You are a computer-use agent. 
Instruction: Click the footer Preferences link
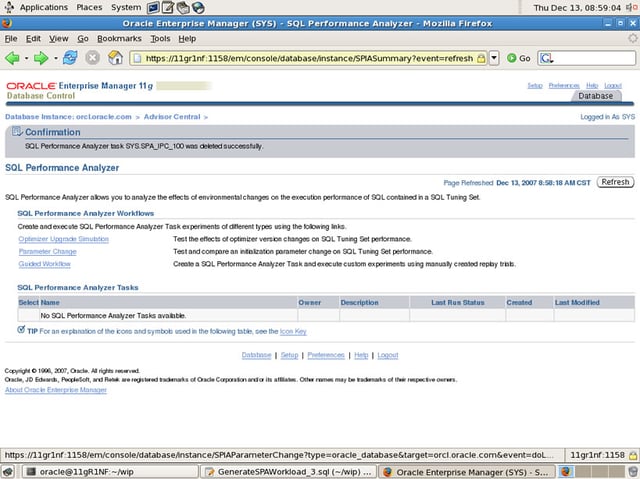point(326,355)
